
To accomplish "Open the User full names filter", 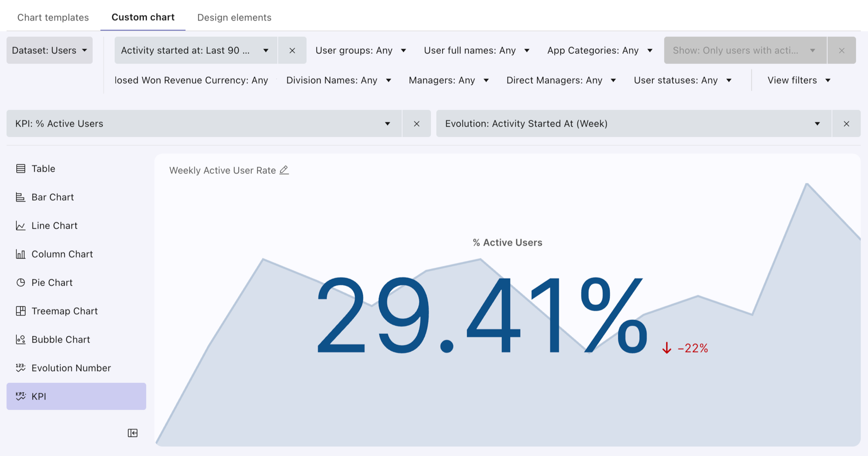I will (476, 50).
